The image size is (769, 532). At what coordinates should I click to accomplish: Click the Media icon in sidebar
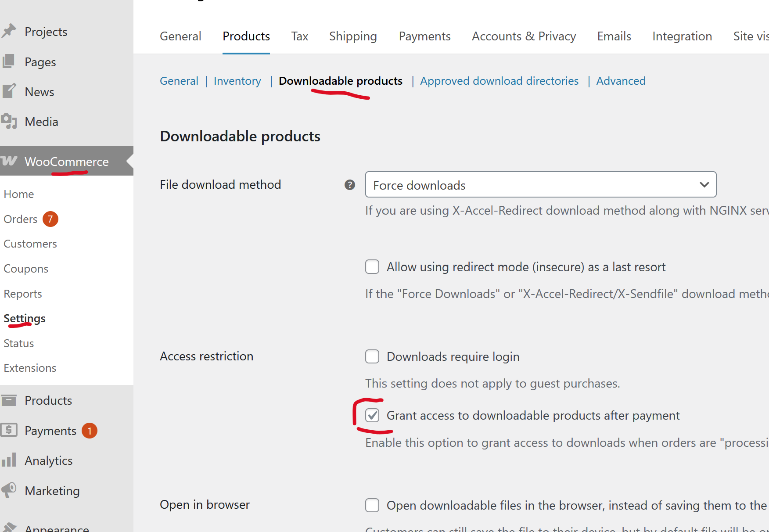9,122
